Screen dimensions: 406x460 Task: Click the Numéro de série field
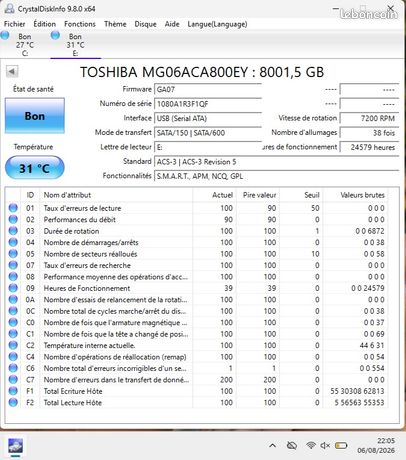(x=208, y=104)
